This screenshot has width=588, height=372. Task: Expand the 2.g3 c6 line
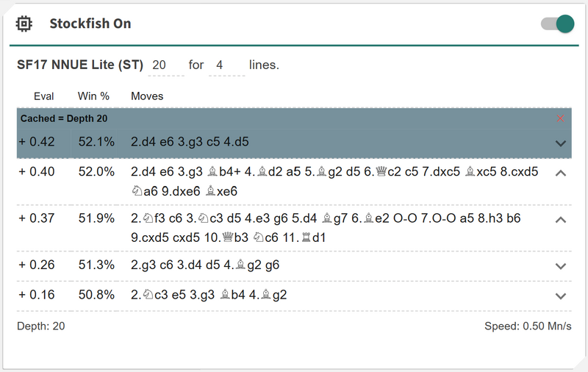561,265
